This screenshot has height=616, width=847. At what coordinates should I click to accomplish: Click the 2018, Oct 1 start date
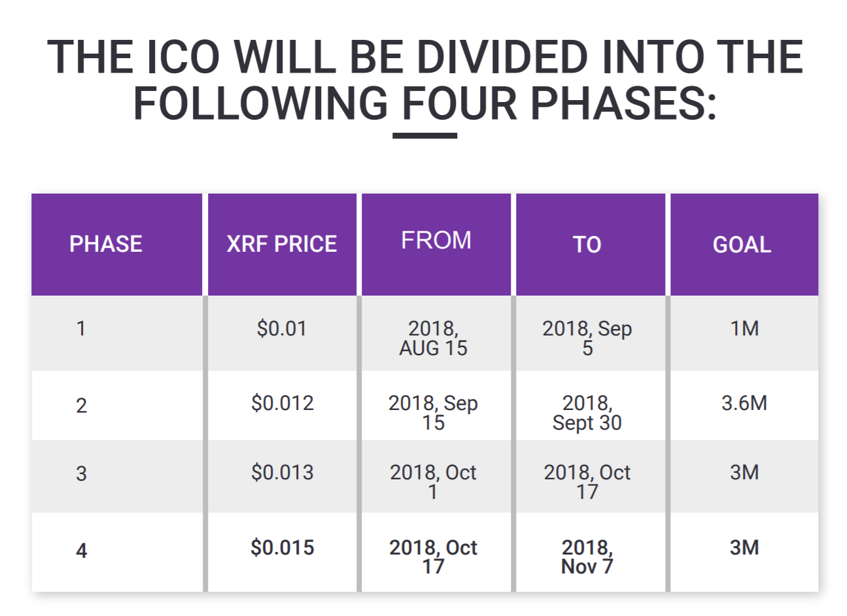[433, 482]
